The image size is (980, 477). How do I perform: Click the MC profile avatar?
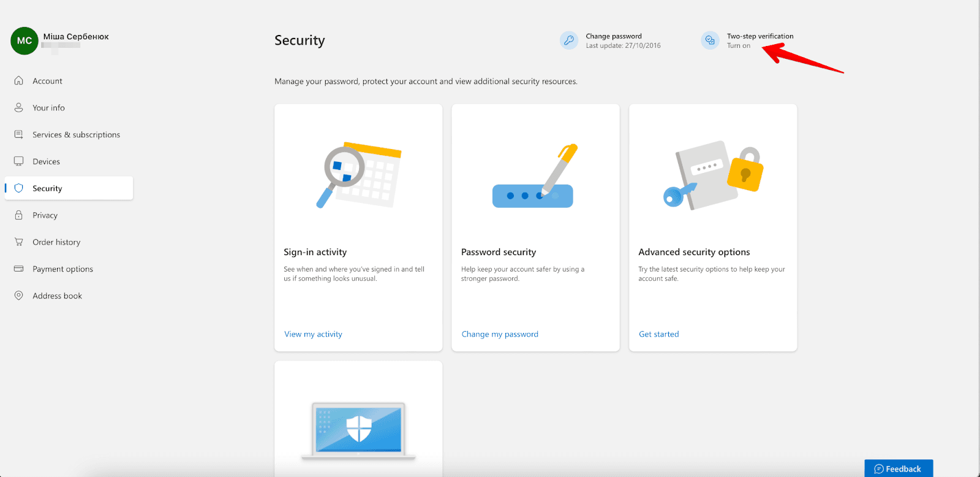[x=24, y=41]
